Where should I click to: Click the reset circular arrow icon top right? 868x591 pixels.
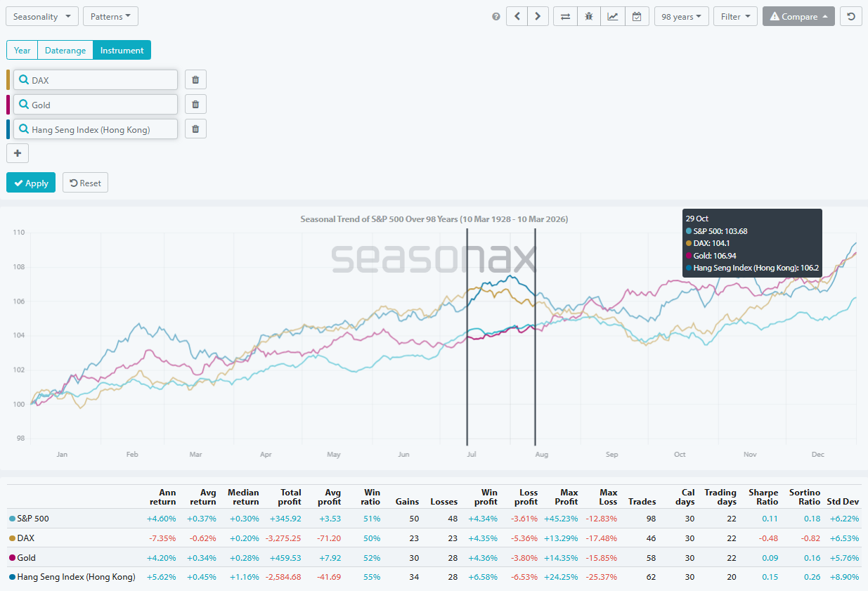(850, 16)
